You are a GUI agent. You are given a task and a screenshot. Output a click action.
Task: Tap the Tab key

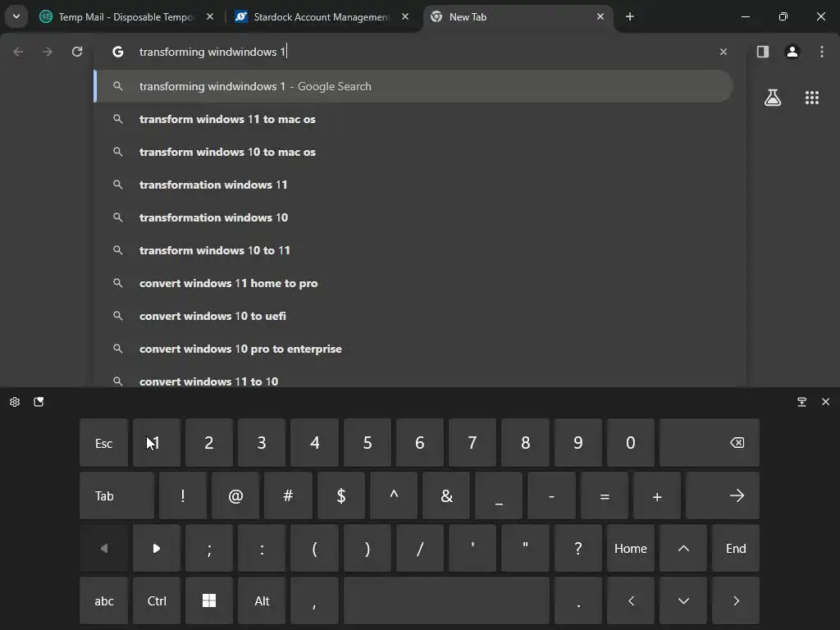tap(116, 495)
